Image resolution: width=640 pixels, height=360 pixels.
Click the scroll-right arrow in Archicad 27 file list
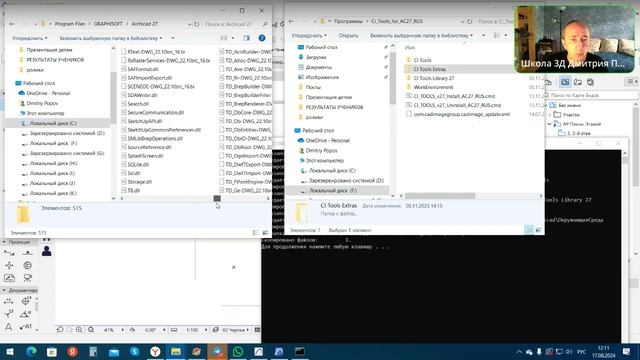268,198
